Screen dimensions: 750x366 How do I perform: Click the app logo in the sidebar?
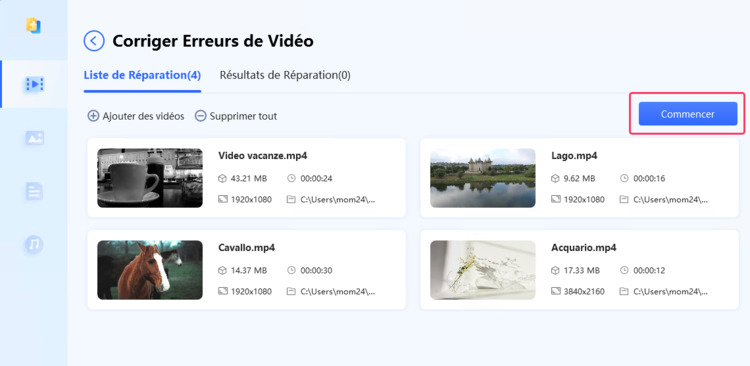(x=33, y=25)
